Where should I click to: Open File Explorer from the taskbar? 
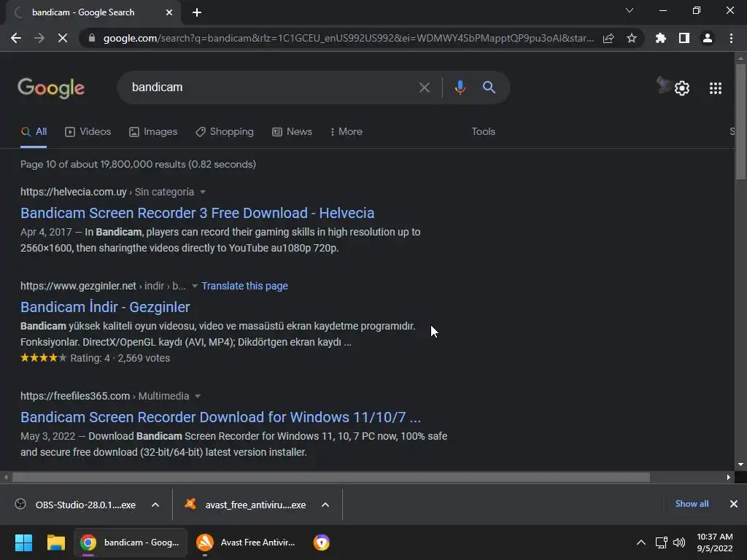[55, 542]
